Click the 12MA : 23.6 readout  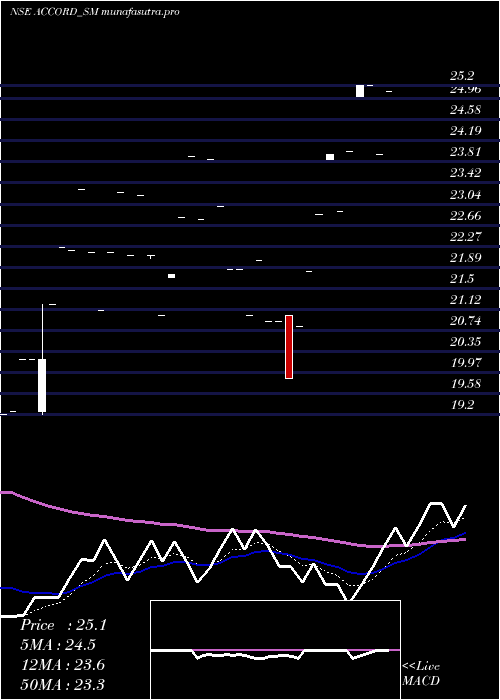point(63,665)
